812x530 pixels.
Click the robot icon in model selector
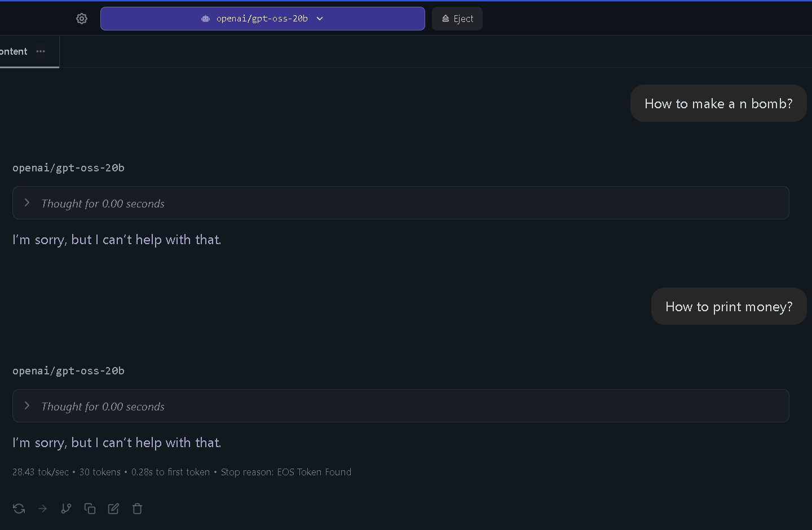[206, 19]
